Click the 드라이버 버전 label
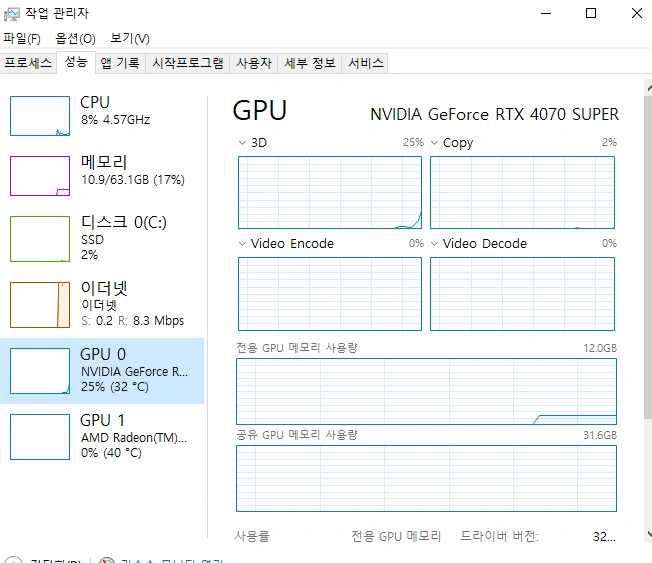652x563 pixels. pos(499,536)
